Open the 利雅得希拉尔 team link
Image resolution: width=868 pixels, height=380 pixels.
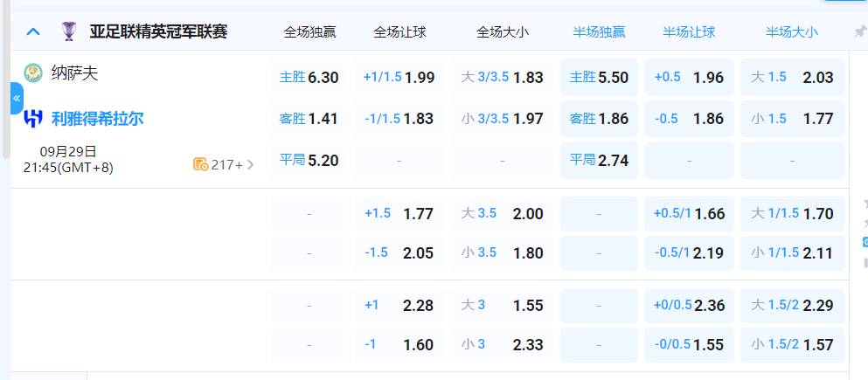[97, 119]
